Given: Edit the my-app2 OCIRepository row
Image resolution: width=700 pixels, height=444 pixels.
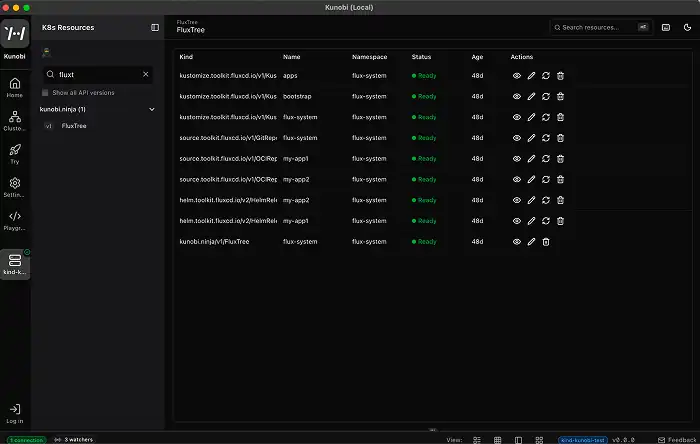Looking at the screenshot, I should click(531, 179).
